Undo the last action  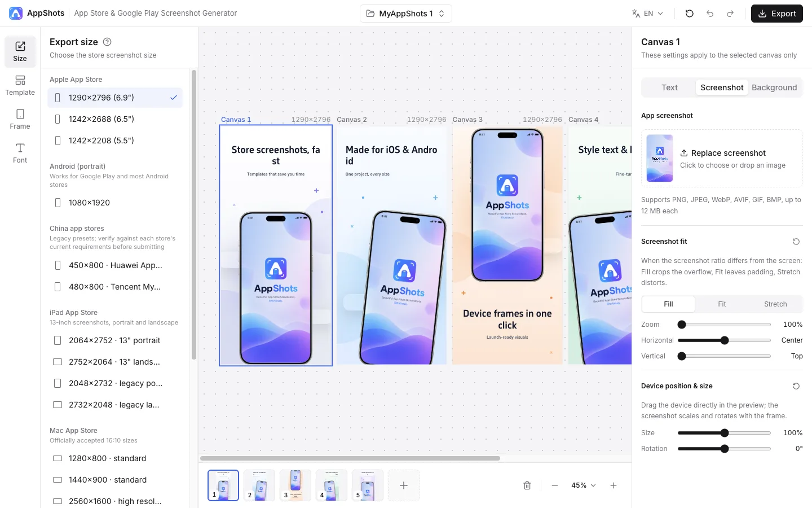pos(710,14)
